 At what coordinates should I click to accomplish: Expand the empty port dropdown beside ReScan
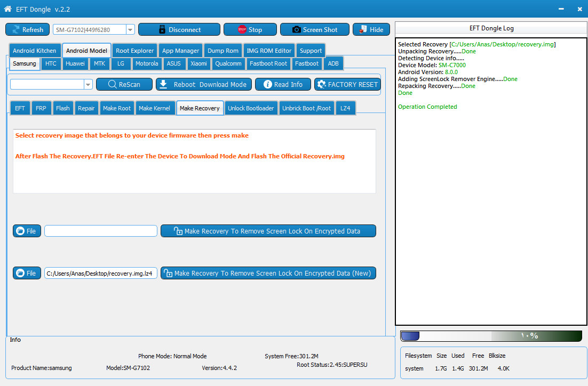coord(88,84)
